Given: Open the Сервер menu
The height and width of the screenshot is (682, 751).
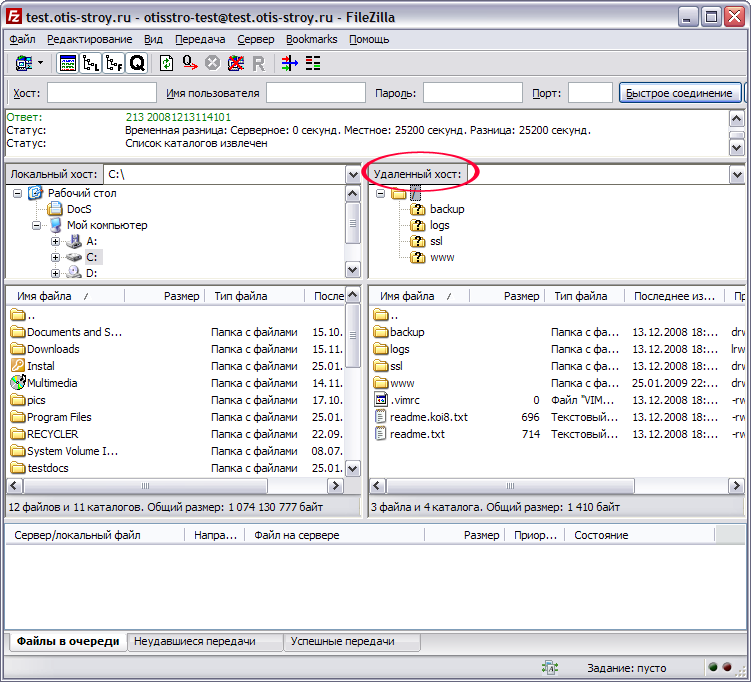Looking at the screenshot, I should (x=256, y=39).
